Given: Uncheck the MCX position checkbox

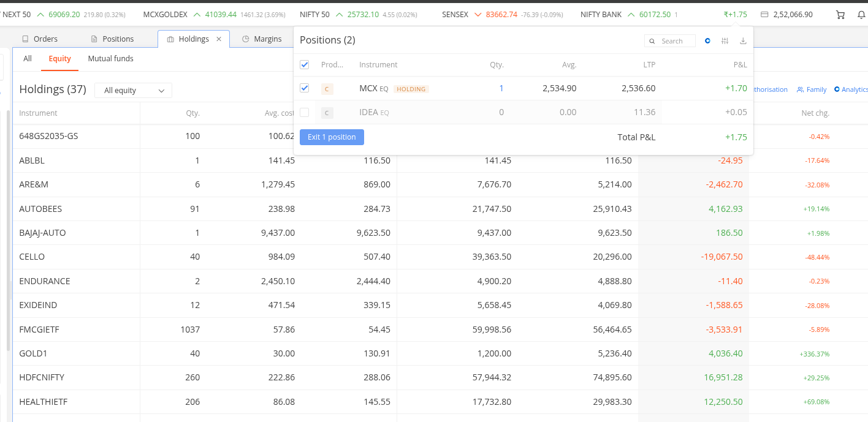Looking at the screenshot, I should pos(305,88).
